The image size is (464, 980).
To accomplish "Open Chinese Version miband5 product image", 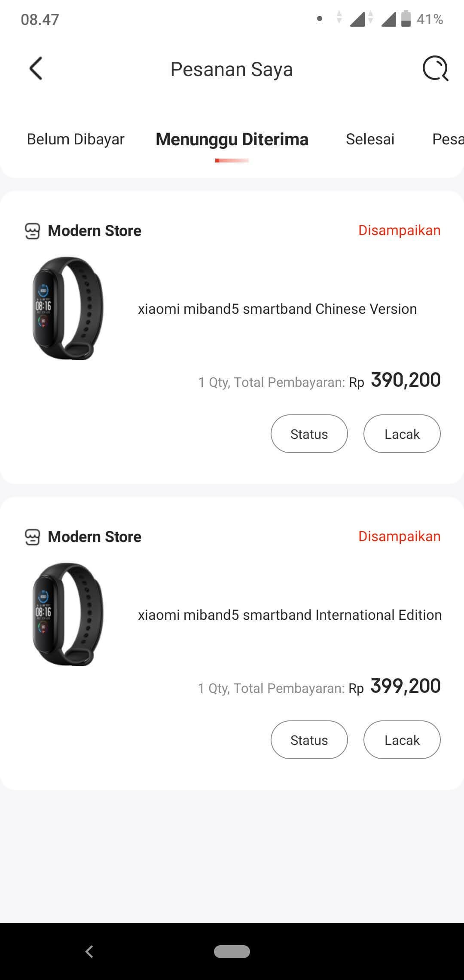I will click(68, 308).
